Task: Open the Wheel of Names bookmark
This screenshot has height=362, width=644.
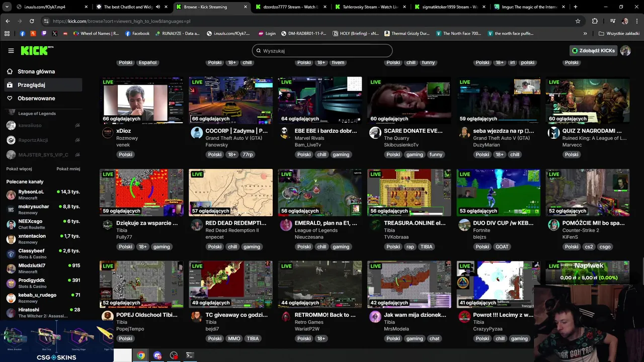Action: (x=96, y=33)
